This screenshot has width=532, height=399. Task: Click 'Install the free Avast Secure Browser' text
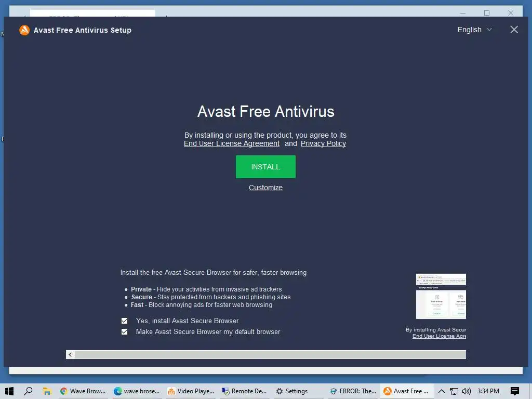coord(214,272)
